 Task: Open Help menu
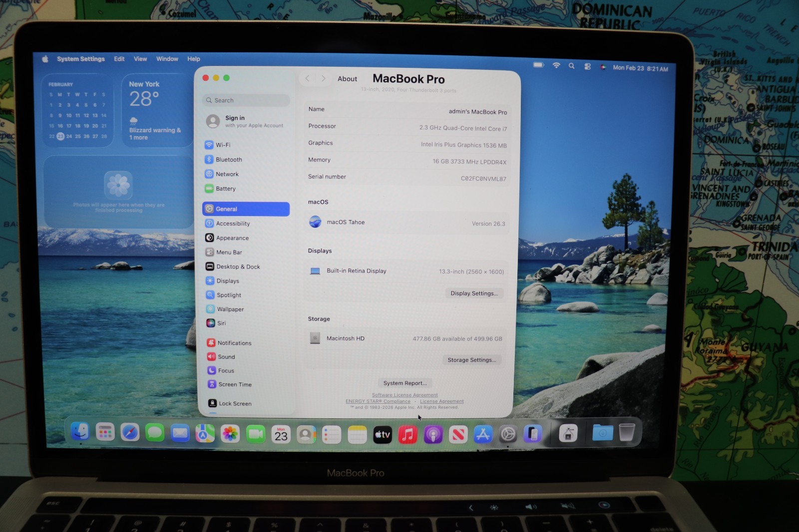click(194, 59)
